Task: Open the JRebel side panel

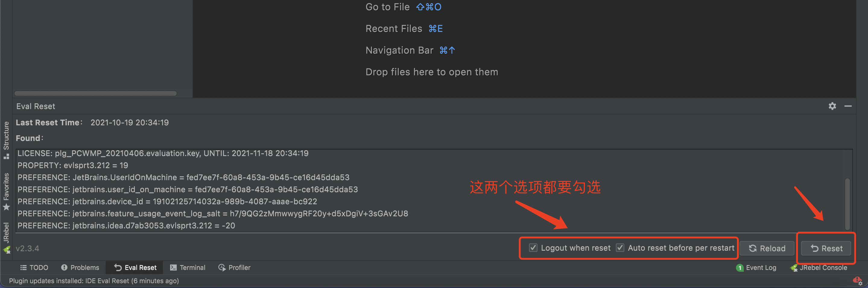Action: click(6, 237)
